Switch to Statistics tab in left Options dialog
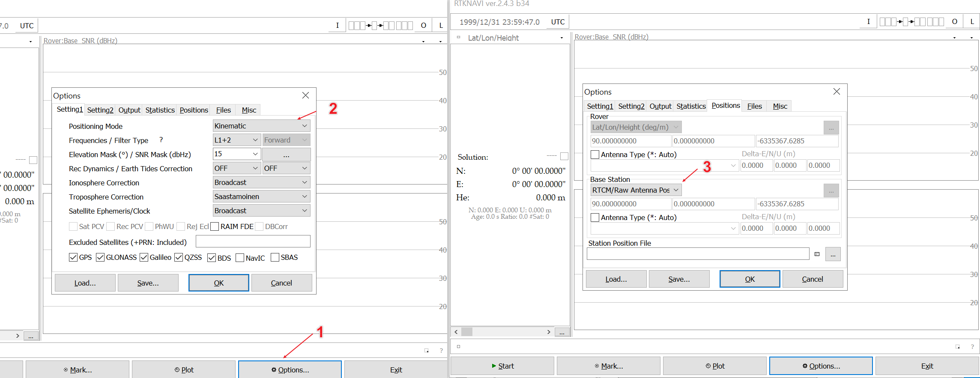Screen dimensions: 980x378 pos(160,110)
